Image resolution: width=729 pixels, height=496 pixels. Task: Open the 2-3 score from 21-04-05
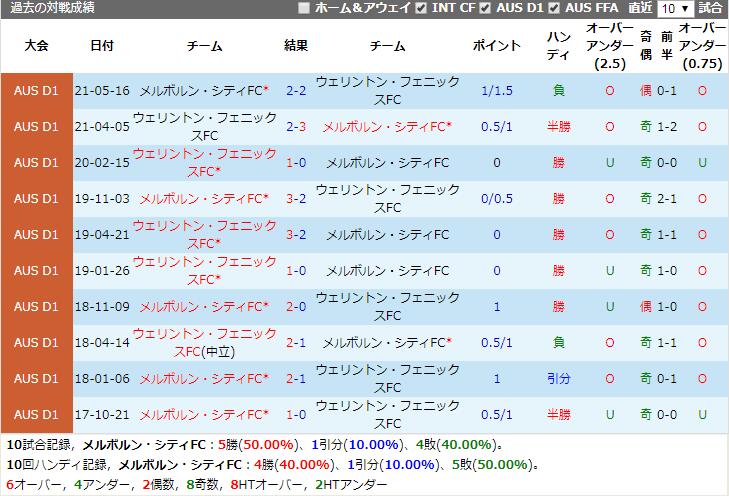tap(296, 126)
